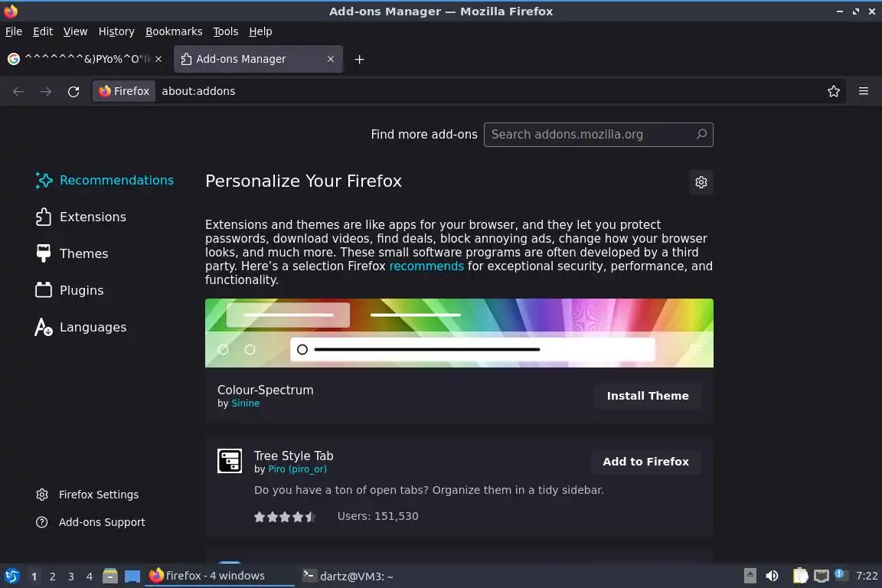Open the start menu in the taskbar
This screenshot has width=882, height=588.
(x=11, y=576)
